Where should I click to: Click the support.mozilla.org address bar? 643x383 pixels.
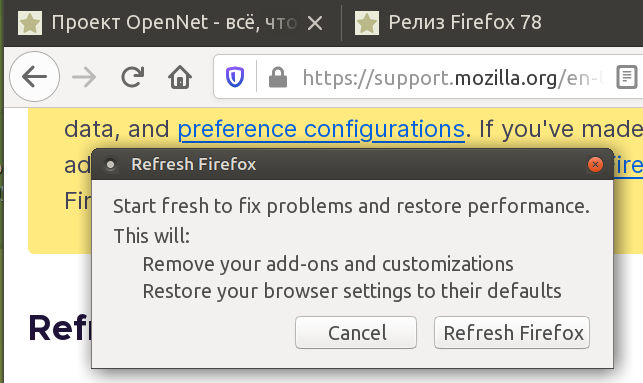click(x=453, y=77)
